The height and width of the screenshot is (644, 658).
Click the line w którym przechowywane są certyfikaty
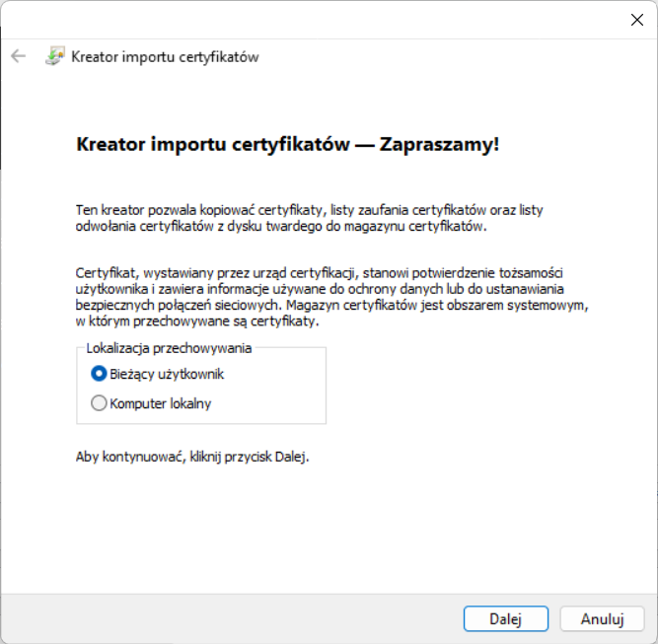click(197, 322)
